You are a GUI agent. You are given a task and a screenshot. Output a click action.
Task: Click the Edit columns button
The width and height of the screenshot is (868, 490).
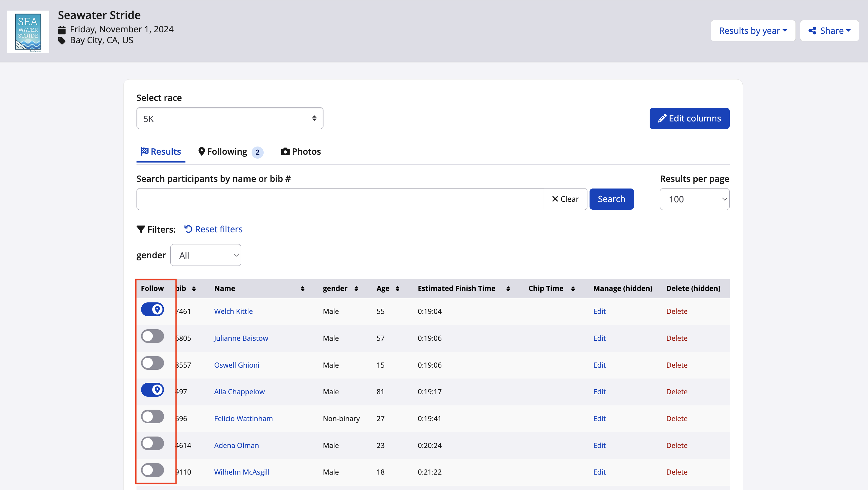(x=689, y=118)
